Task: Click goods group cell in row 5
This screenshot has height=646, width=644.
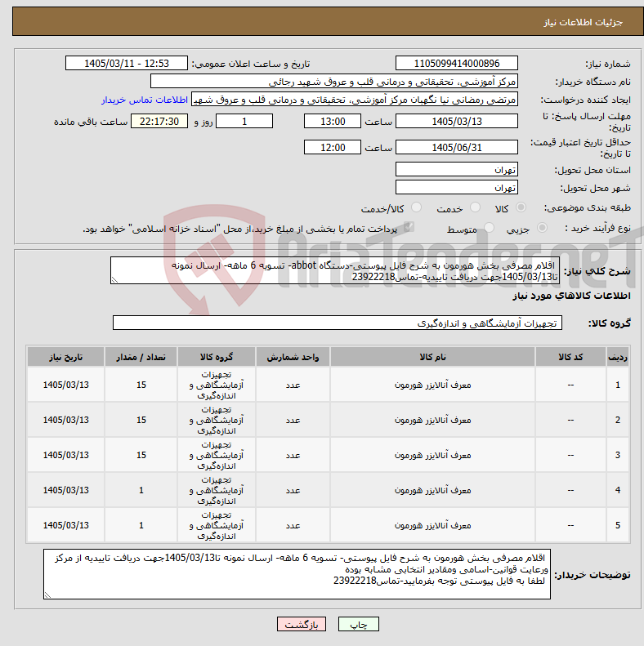Action: [x=217, y=525]
